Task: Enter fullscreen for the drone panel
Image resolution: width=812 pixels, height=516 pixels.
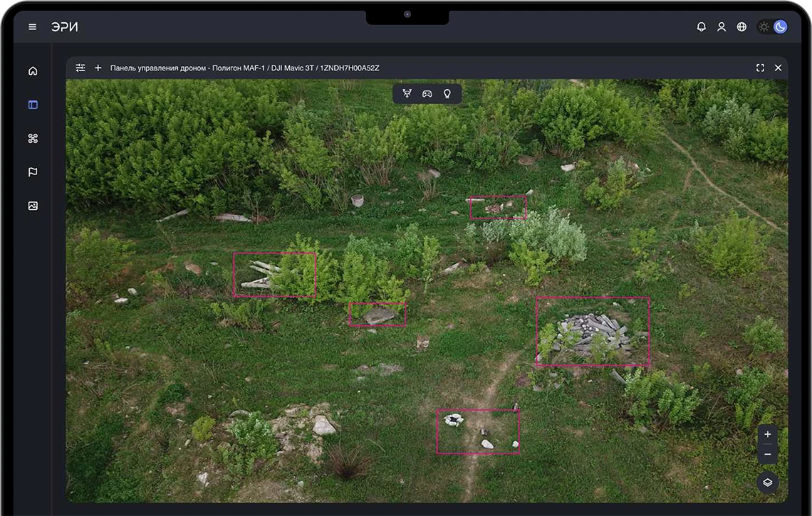Action: tap(760, 68)
